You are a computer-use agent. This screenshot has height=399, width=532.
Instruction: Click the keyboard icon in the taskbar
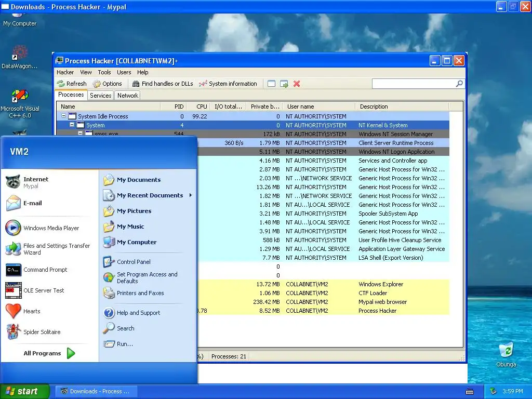coord(470,392)
